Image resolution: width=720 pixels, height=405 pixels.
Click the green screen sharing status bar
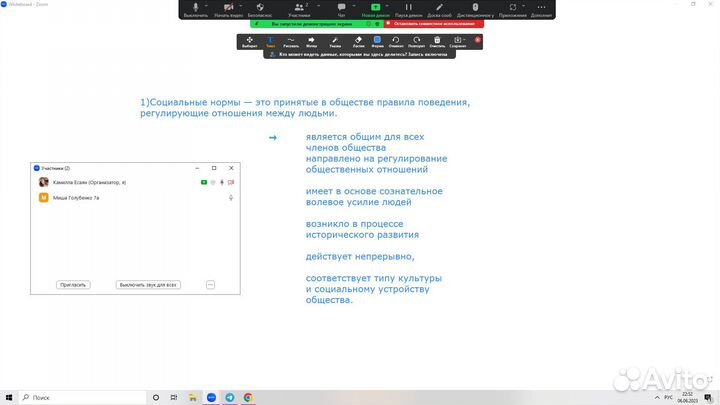[x=317, y=23]
